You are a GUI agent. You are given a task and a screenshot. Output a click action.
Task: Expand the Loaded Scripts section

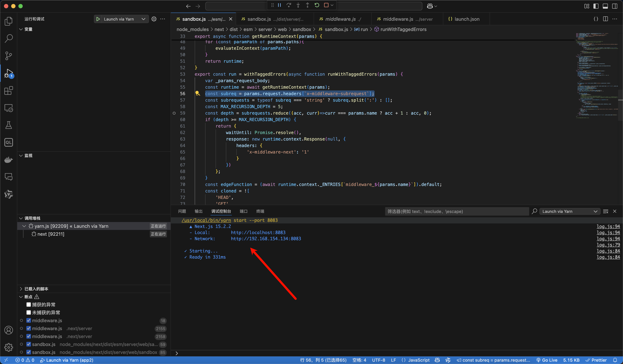pos(21,289)
